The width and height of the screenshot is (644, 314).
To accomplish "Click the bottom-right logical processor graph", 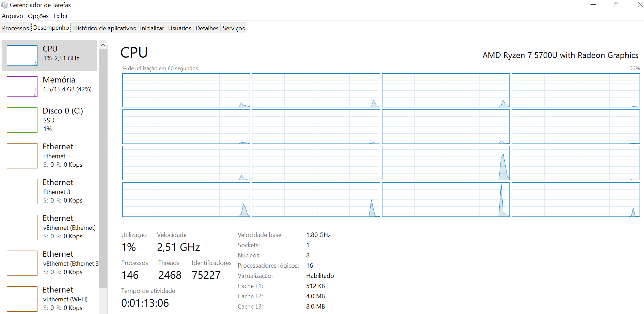I will click(x=576, y=199).
